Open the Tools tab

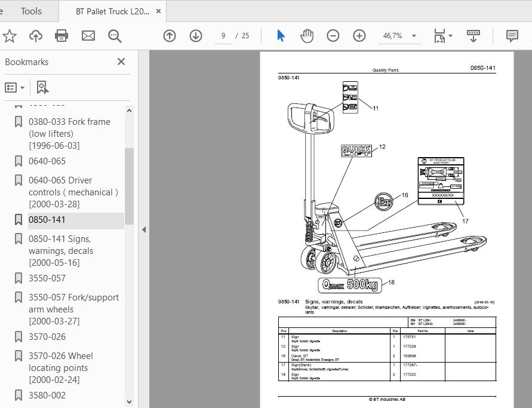(x=31, y=11)
